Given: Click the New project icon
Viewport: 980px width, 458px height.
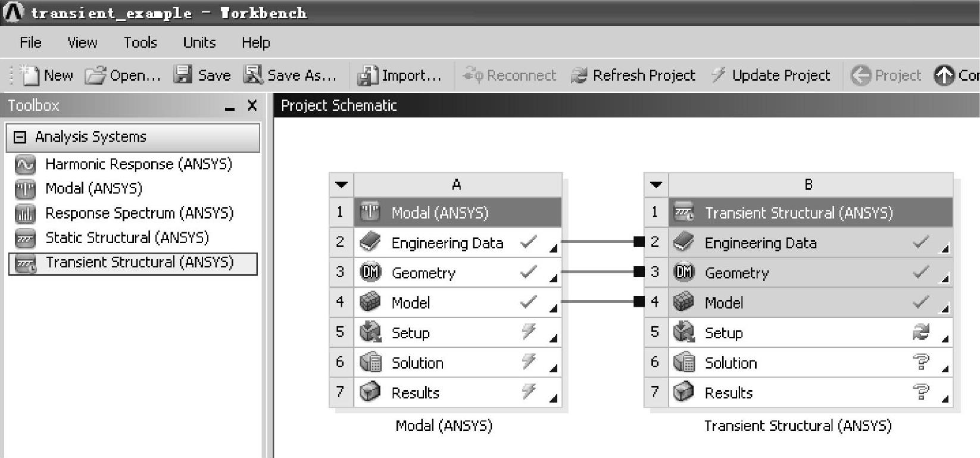Looking at the screenshot, I should (29, 75).
